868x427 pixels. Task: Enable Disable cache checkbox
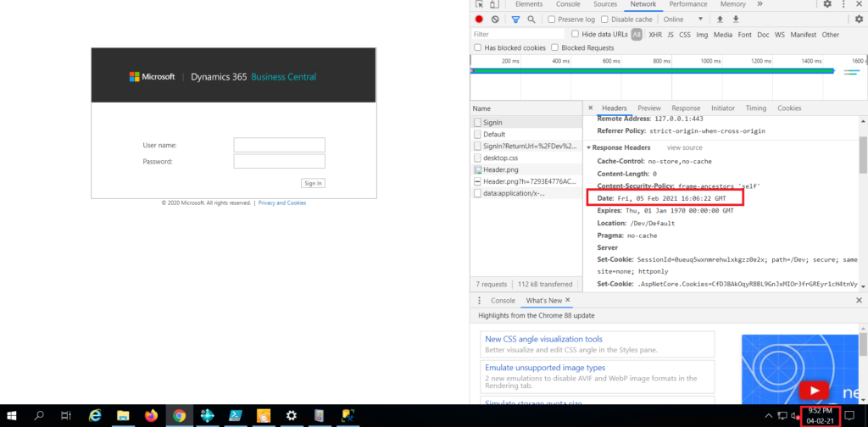(605, 19)
